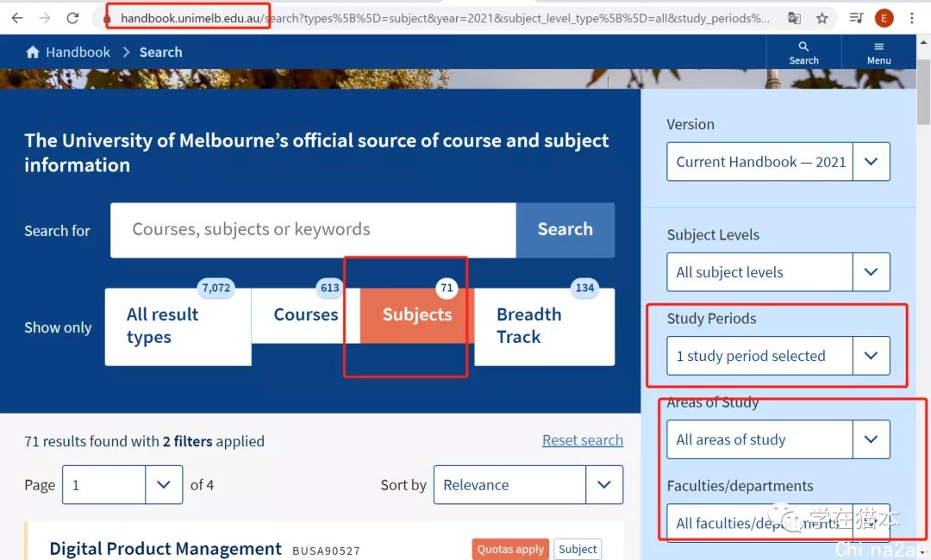The image size is (931, 560).
Task: Click the scrollbar up arrow
Action: click(923, 43)
